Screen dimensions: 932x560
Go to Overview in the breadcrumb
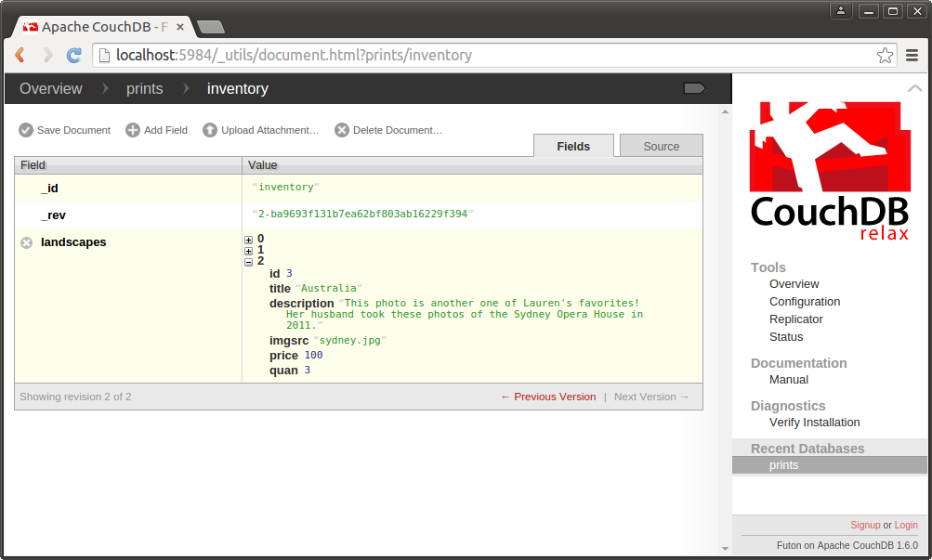(51, 88)
